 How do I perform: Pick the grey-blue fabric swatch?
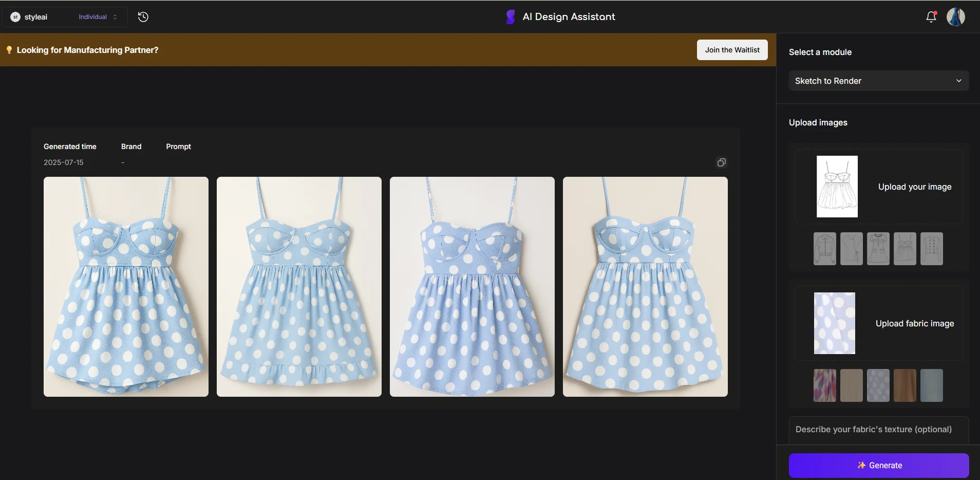[x=931, y=385]
